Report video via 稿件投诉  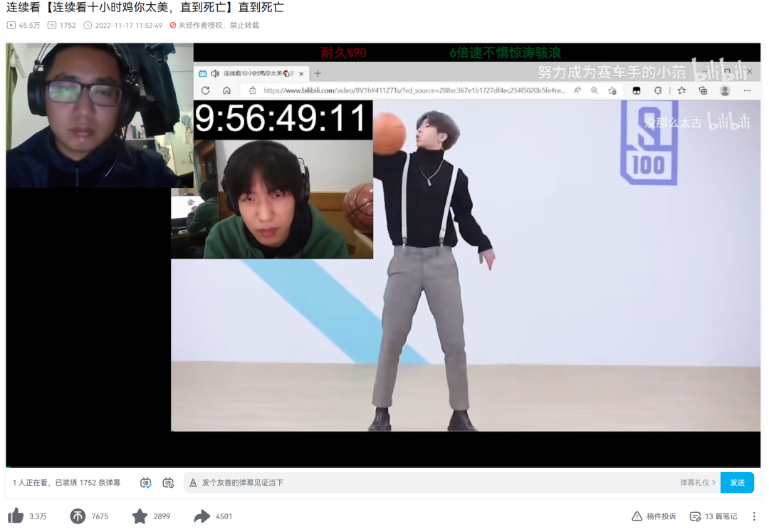click(654, 516)
